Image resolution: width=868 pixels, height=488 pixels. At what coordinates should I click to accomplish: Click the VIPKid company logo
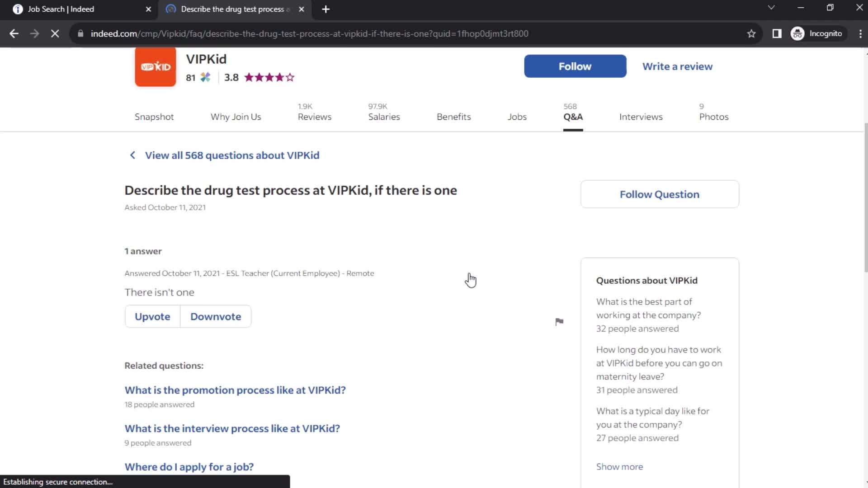coord(155,66)
